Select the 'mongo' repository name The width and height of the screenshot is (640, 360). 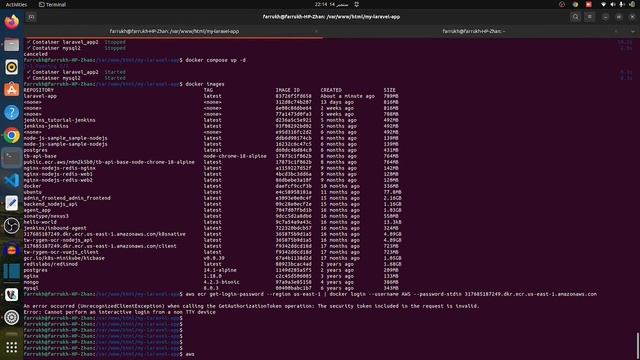pos(31,282)
